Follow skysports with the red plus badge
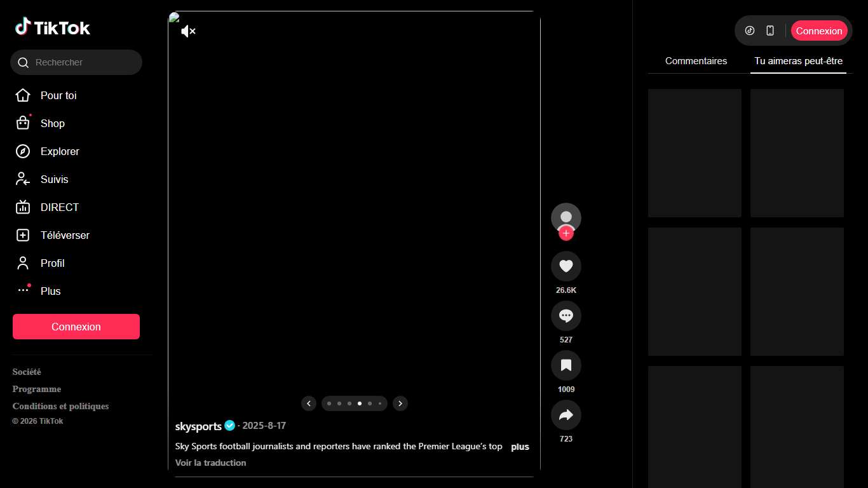This screenshot has height=488, width=868. [566, 233]
